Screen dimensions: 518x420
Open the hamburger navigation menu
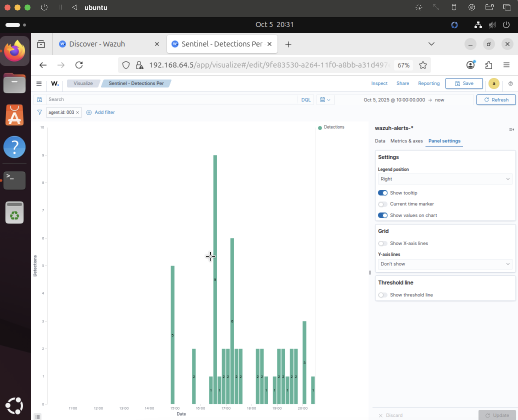tap(39, 83)
